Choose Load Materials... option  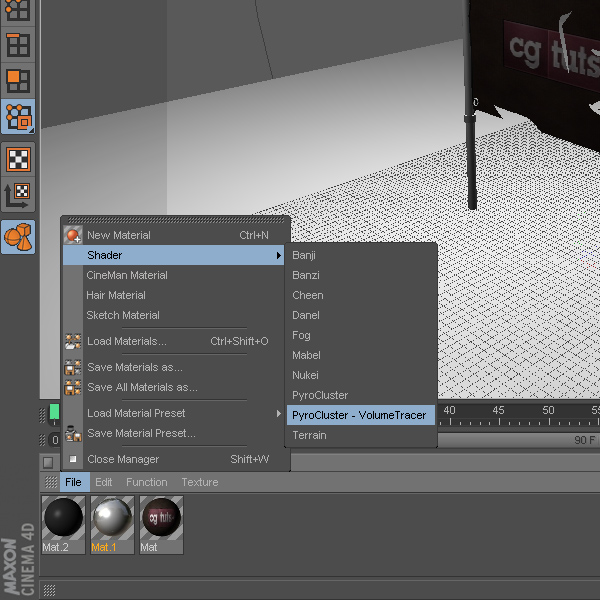[173, 341]
